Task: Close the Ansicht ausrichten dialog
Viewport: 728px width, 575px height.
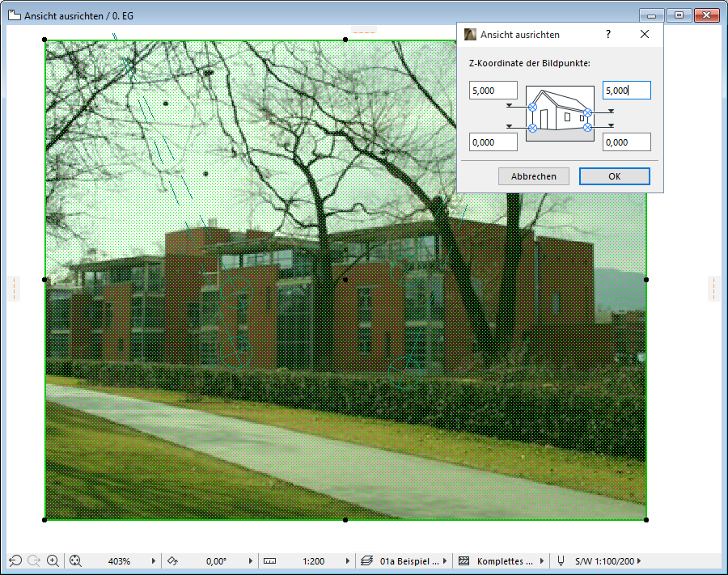Action: (x=645, y=34)
